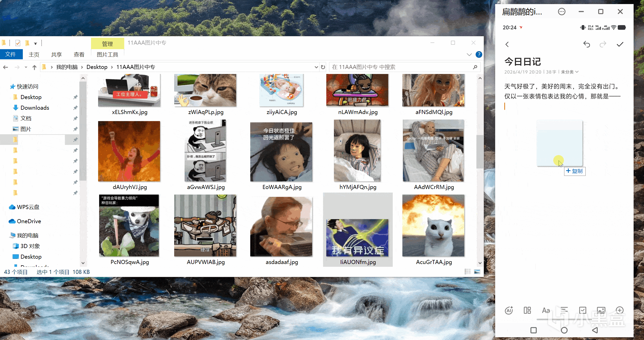Image resolution: width=644 pixels, height=340 pixels.
Task: Open the AI assistant in the notes toolbar
Action: (x=509, y=310)
